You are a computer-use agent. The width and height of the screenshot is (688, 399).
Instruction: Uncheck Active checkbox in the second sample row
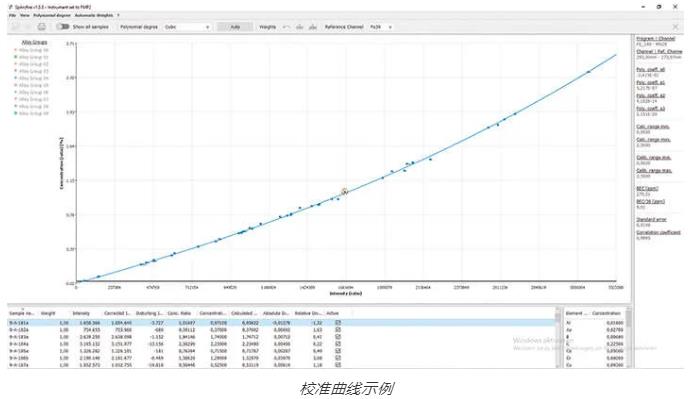[x=338, y=330]
